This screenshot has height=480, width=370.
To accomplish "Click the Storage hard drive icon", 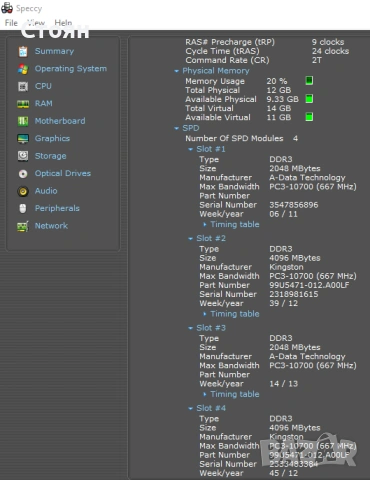I will (x=23, y=156).
